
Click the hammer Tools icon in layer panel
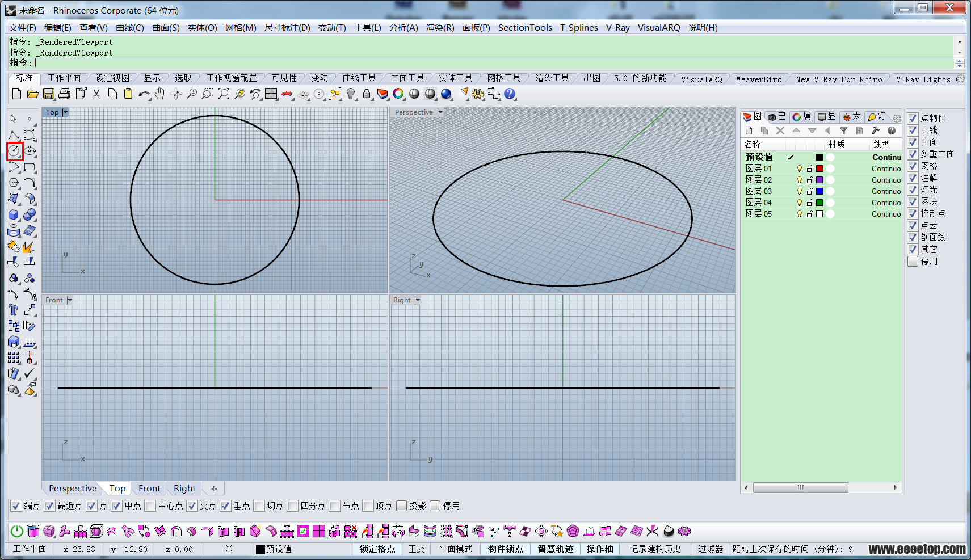875,130
